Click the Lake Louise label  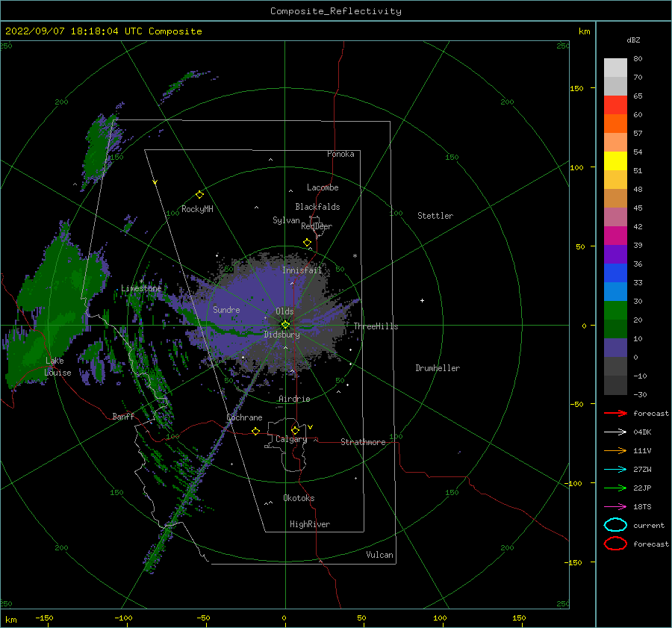tap(57, 367)
